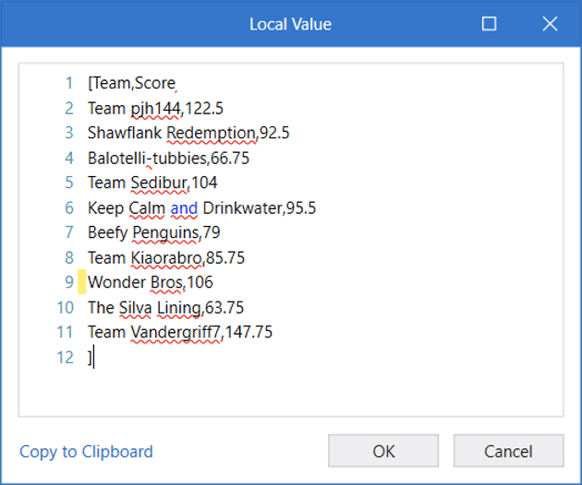582x485 pixels.
Task: Click the 'Team Sedibur,104' line
Action: click(153, 183)
